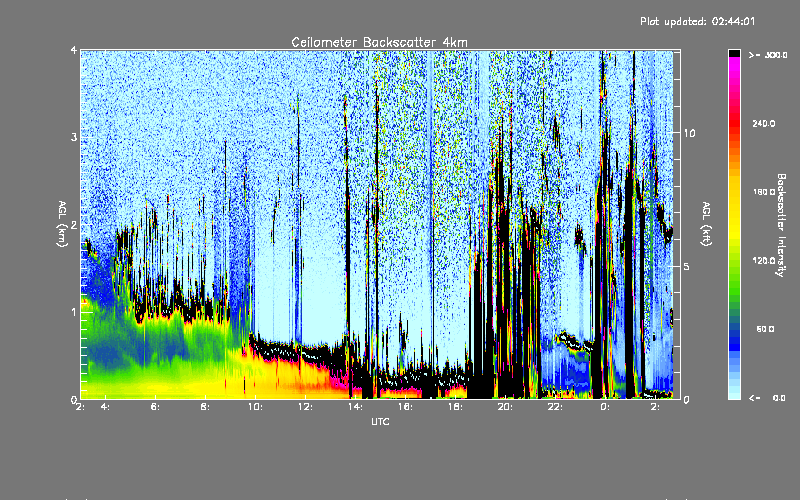Screen dimensions: 800x500
Task: Click the red segment of the colorbar
Action: click(734, 122)
